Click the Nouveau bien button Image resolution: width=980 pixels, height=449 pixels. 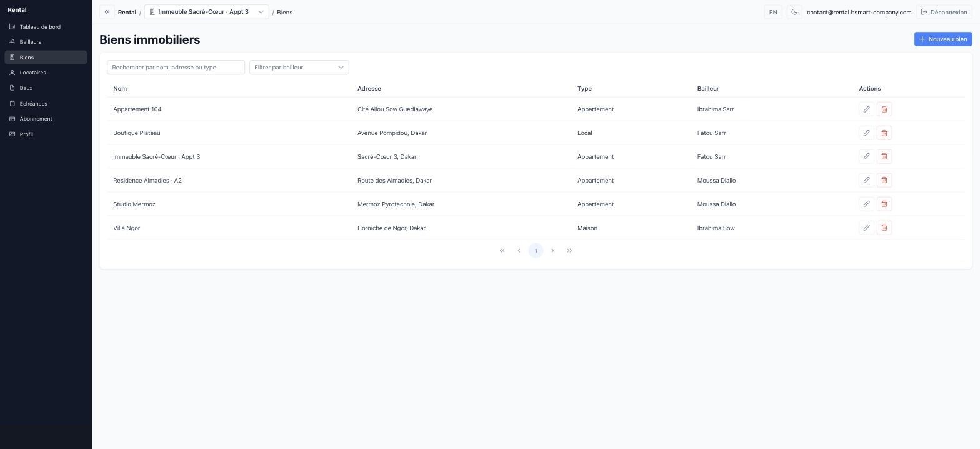pos(942,39)
